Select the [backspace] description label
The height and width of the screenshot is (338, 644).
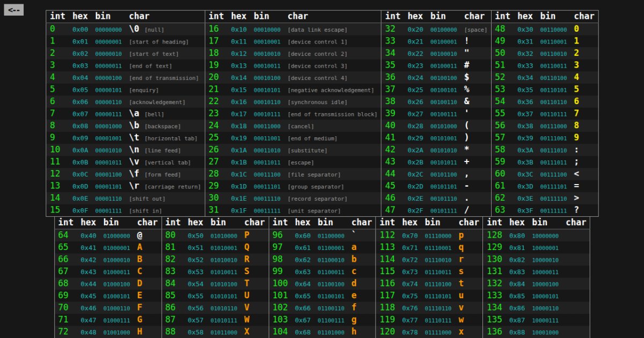coord(162,126)
